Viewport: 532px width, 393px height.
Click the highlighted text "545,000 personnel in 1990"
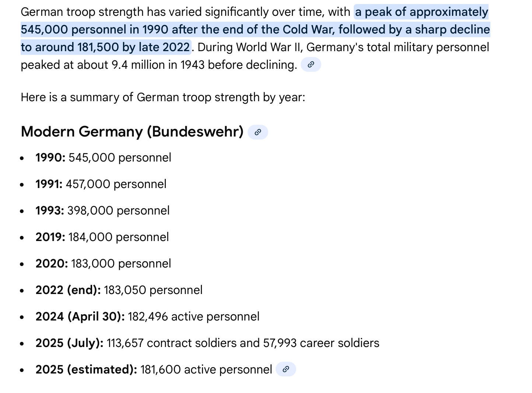point(91,29)
